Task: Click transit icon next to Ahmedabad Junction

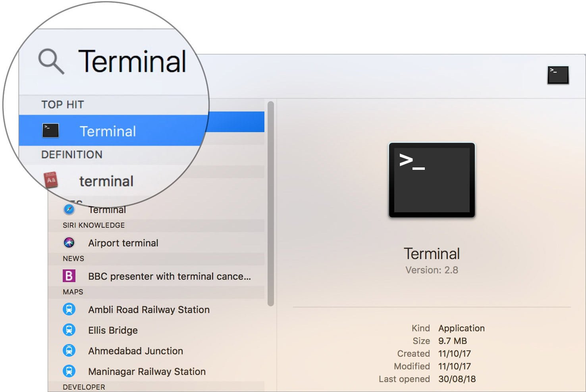Action: (69, 350)
